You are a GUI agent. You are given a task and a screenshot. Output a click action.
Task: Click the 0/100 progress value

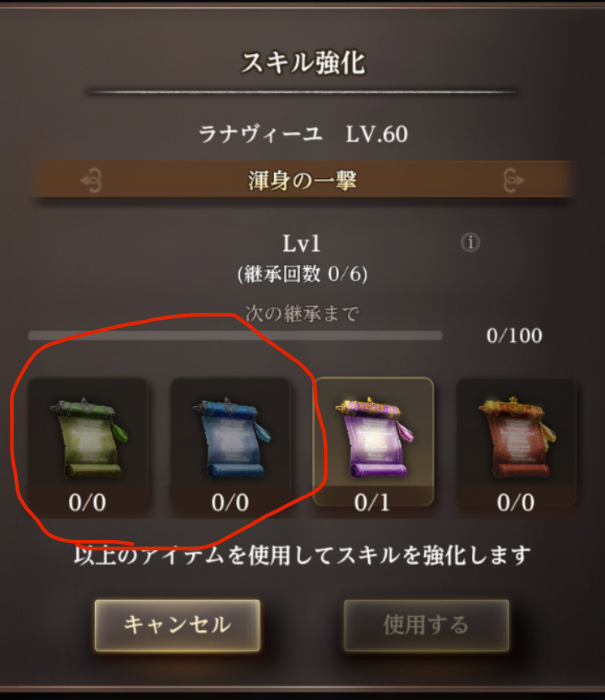click(515, 336)
